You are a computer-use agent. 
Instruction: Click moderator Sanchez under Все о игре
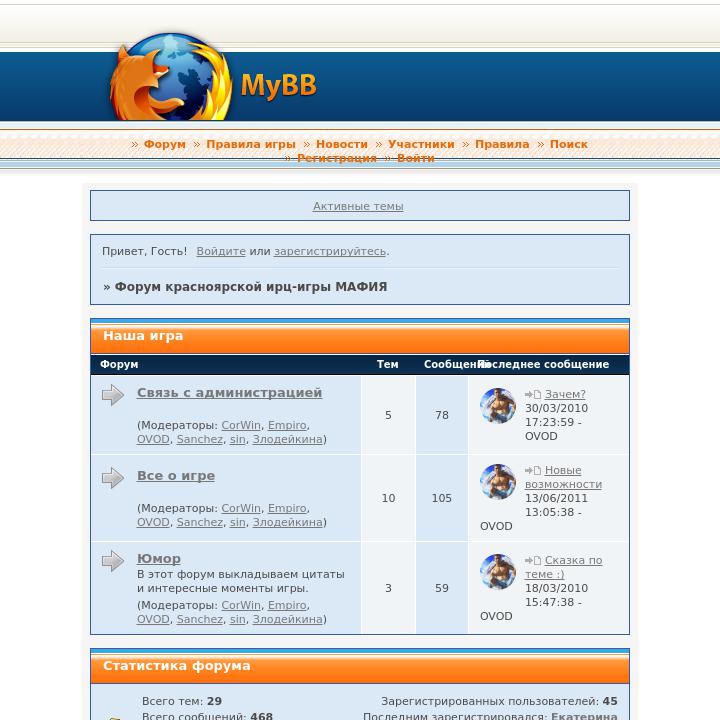200,522
